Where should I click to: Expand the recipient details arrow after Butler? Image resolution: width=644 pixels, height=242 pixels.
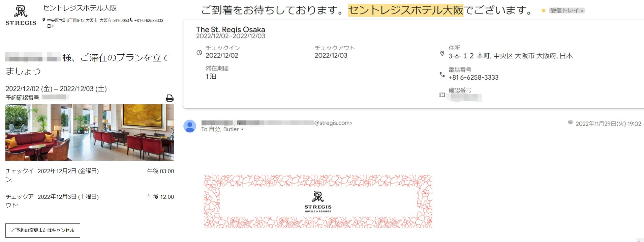(x=242, y=130)
